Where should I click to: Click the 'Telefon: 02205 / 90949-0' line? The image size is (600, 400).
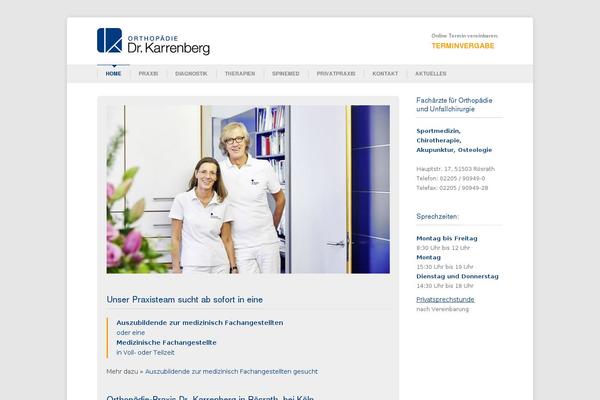pos(451,178)
